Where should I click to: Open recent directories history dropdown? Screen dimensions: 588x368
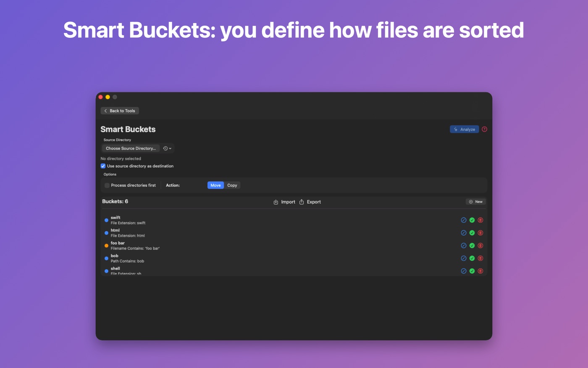pos(167,148)
